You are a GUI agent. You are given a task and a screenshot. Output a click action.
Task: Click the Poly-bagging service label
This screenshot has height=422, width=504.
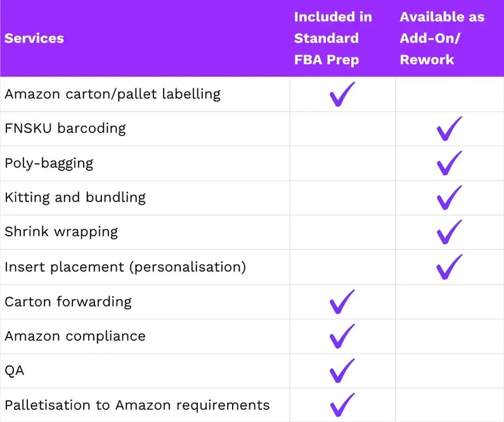49,163
